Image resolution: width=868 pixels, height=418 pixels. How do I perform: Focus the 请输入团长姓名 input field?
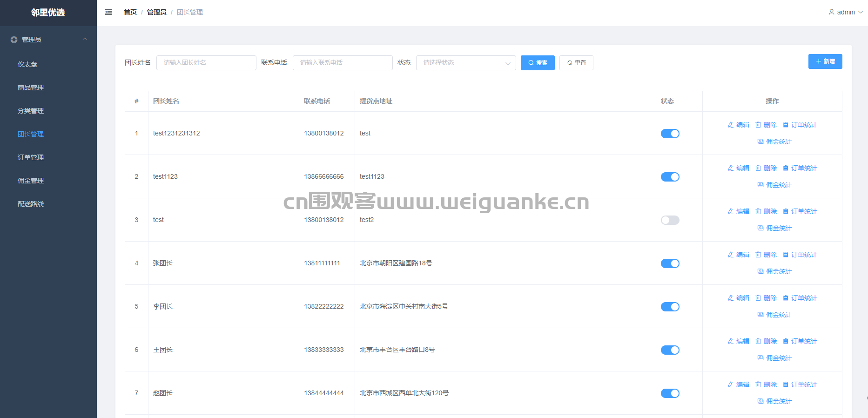[206, 63]
